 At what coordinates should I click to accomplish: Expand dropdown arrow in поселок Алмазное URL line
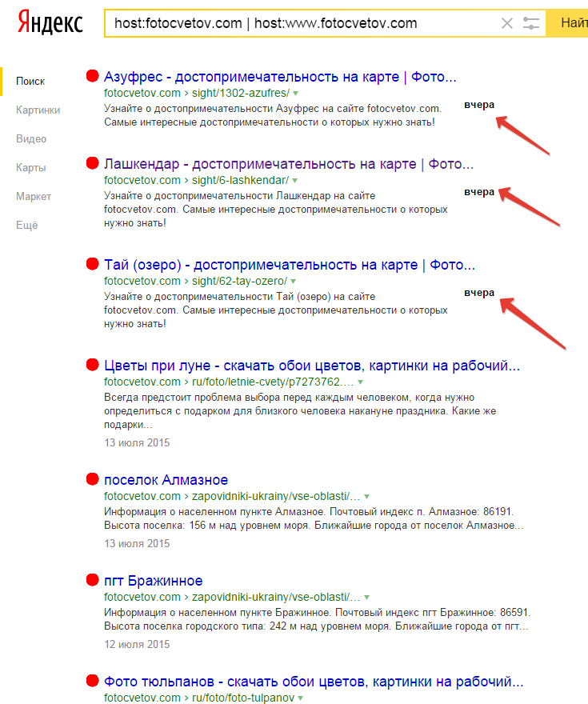366,497
